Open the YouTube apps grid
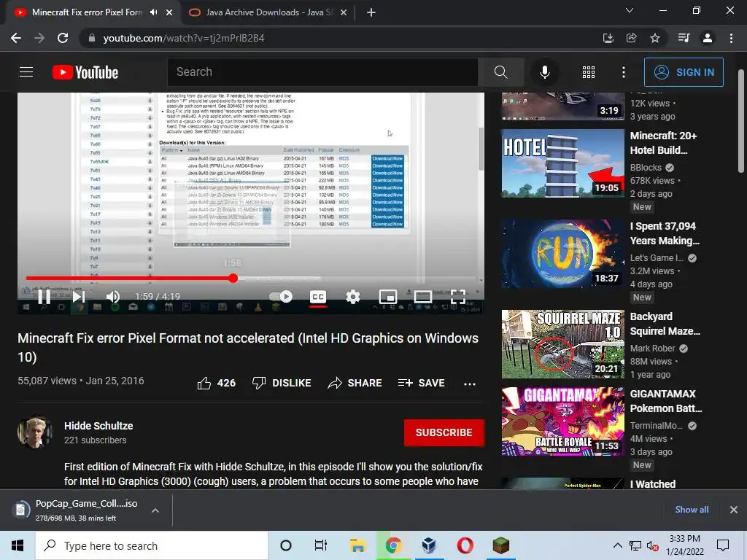The width and height of the screenshot is (747, 560). click(x=589, y=72)
